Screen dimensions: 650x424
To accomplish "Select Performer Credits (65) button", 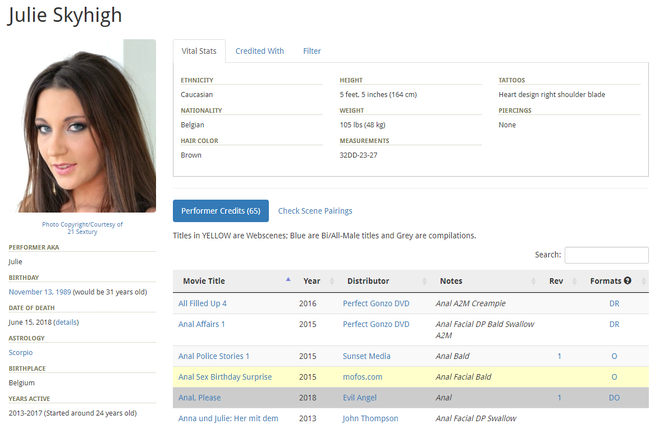I will click(x=221, y=211).
